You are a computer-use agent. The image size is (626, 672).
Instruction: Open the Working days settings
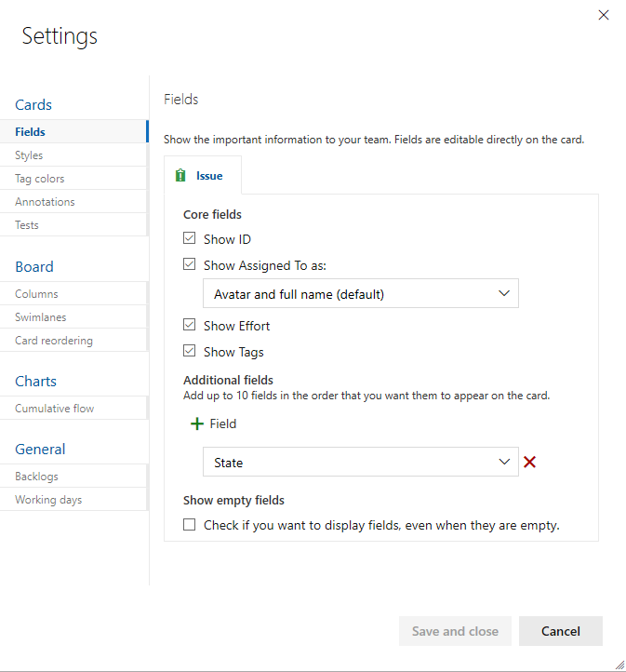coord(73,499)
